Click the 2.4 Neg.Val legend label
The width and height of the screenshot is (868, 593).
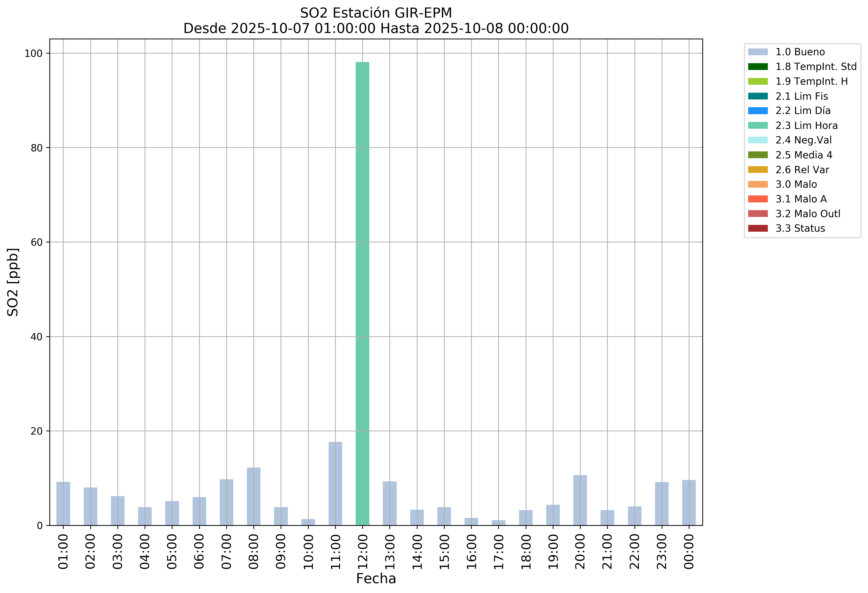pos(803,140)
